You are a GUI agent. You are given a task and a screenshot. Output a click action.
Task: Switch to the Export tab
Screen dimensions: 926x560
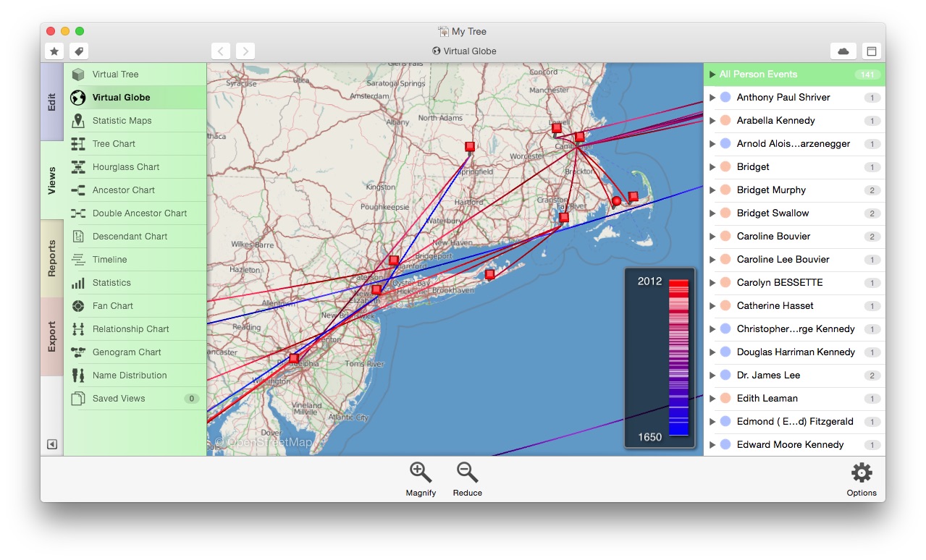pos(52,336)
